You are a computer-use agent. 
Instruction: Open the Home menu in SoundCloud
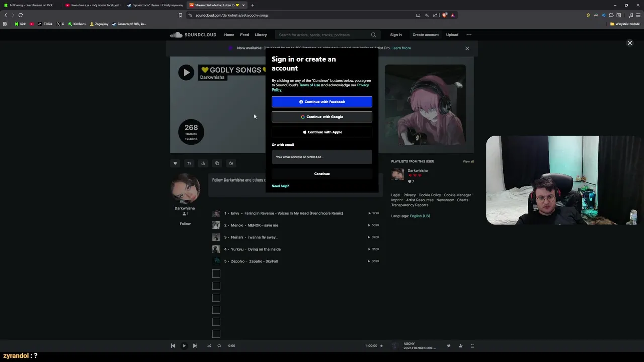(229, 35)
